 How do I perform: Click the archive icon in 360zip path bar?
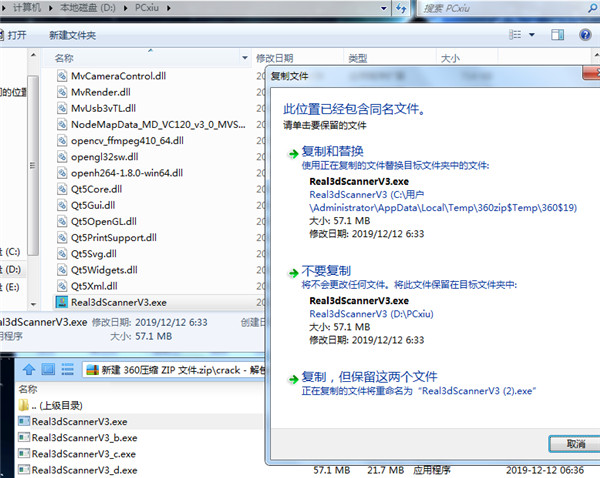click(x=93, y=370)
